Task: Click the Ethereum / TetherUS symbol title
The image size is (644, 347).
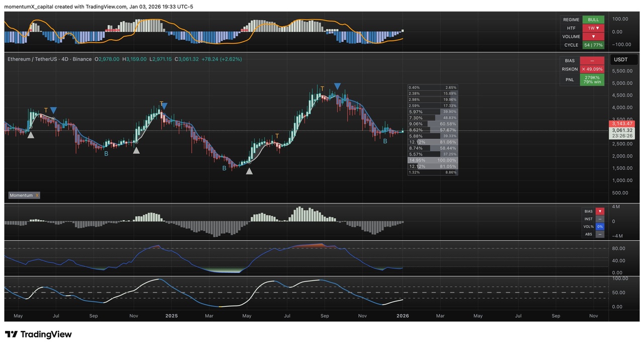Action: [x=49, y=59]
